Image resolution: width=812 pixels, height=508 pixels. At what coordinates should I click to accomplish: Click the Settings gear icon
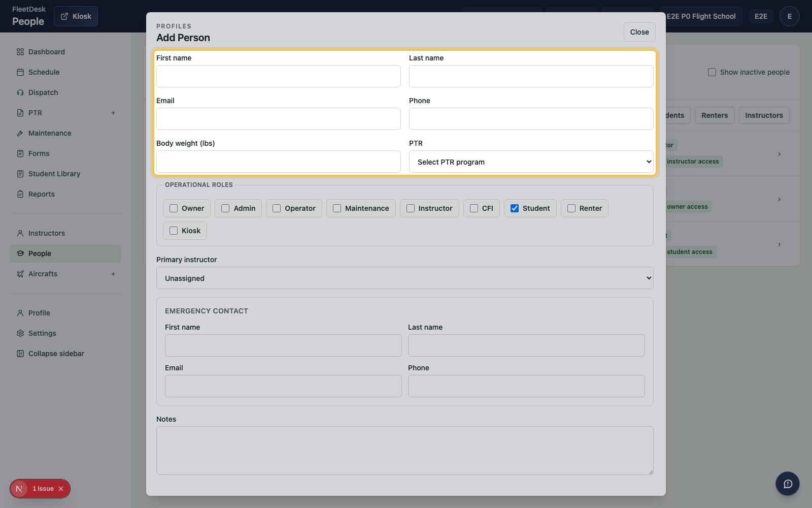click(x=20, y=333)
